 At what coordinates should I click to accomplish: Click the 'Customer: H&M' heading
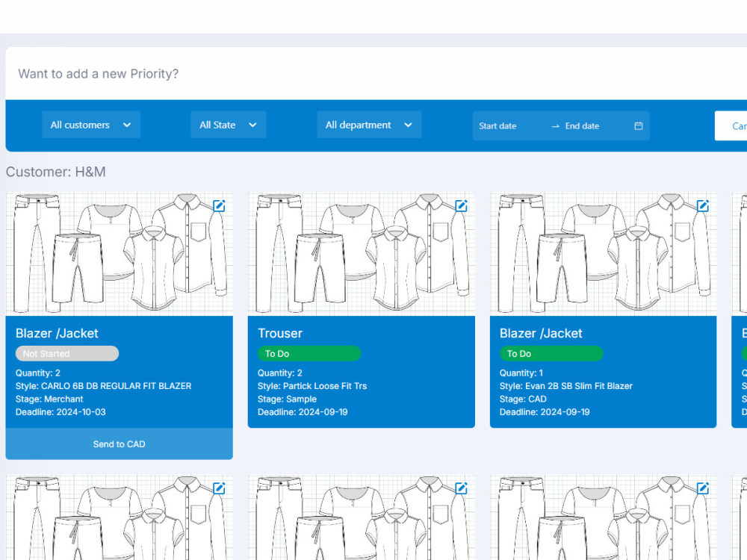[56, 172]
